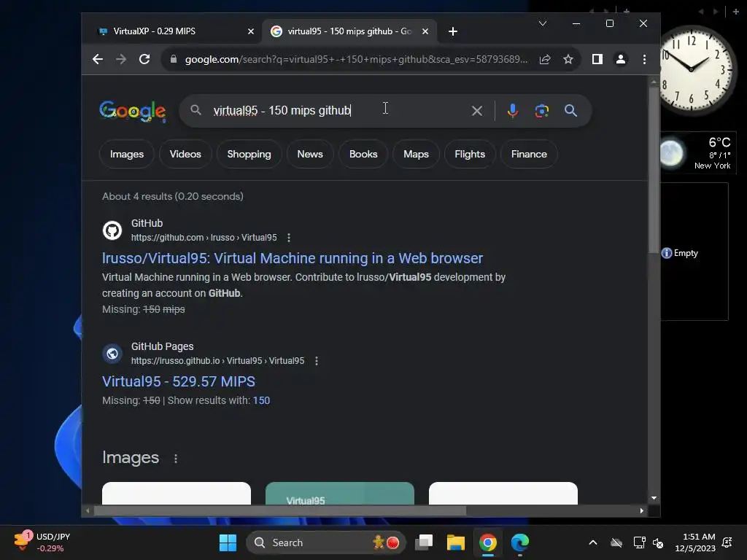
Task: Filter results by Videos
Action: [x=185, y=155]
